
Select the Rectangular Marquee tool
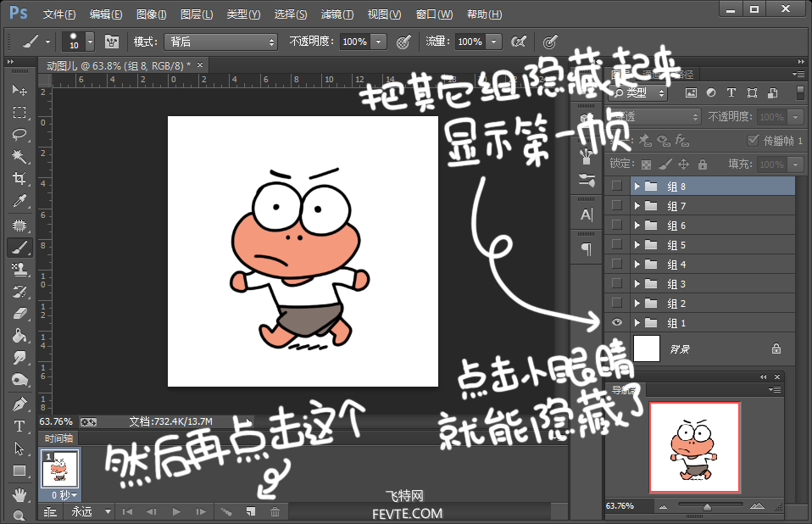coord(19,113)
